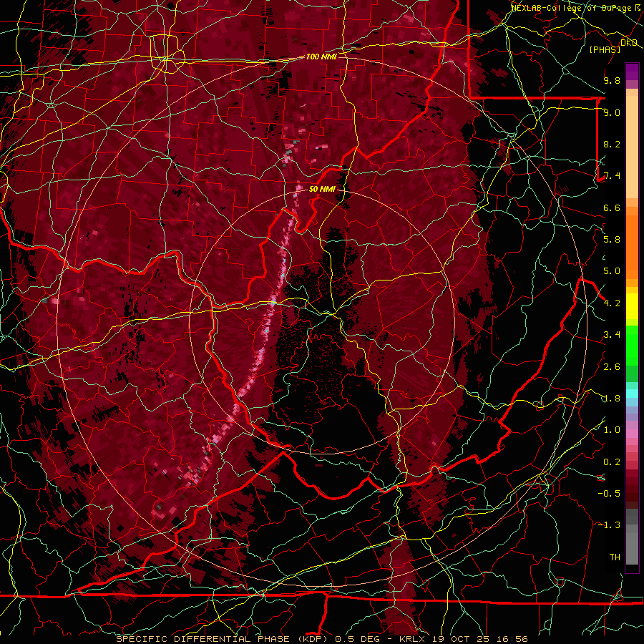This screenshot has width=644, height=644.
Task: Click the 100 NMI range ring label
Action: coord(321,57)
